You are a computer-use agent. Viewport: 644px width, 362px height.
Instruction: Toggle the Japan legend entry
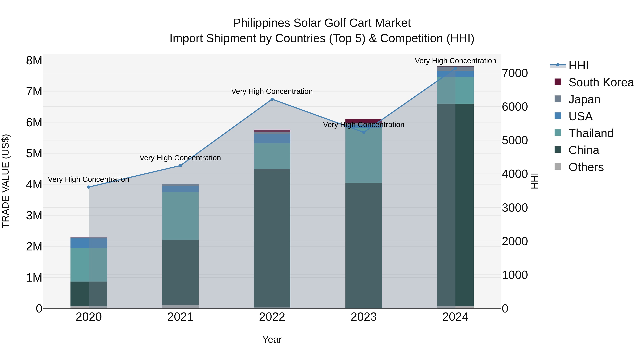pyautogui.click(x=577, y=99)
